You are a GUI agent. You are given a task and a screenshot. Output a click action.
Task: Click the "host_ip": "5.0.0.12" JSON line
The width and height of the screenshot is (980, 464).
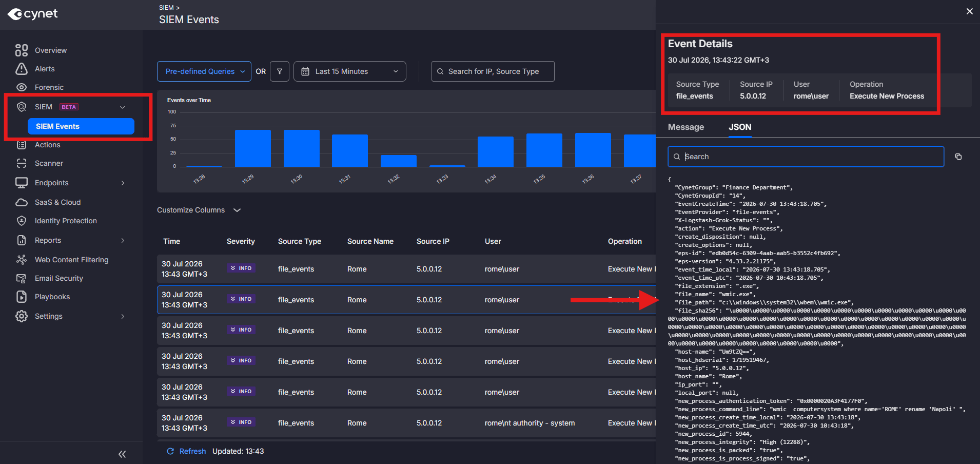[x=712, y=368]
